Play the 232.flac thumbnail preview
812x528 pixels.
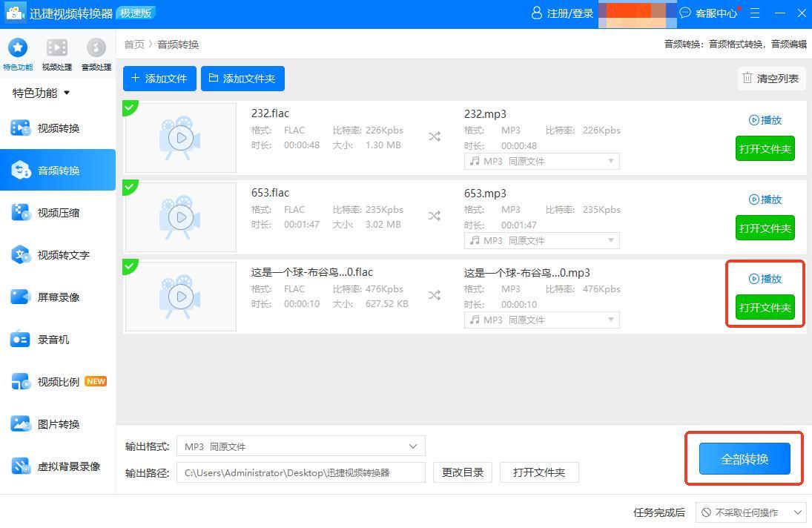click(180, 138)
